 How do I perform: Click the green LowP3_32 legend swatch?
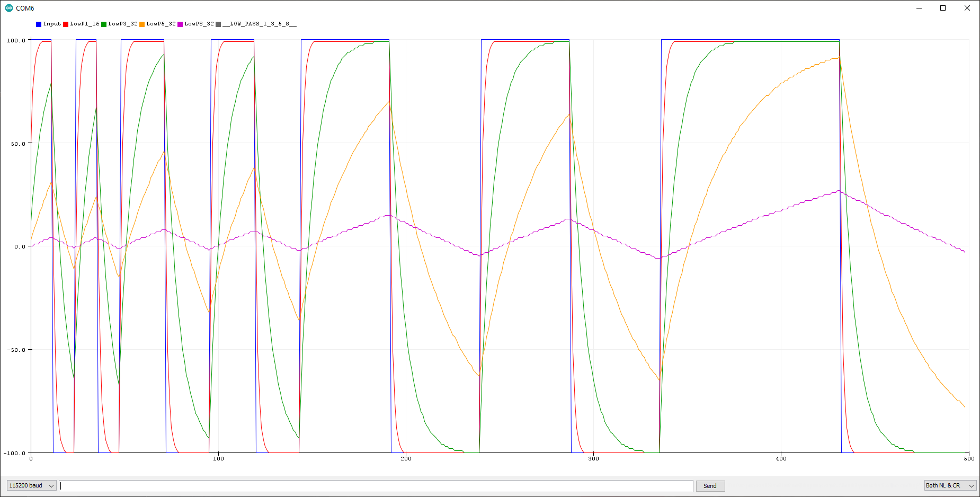[x=104, y=24]
